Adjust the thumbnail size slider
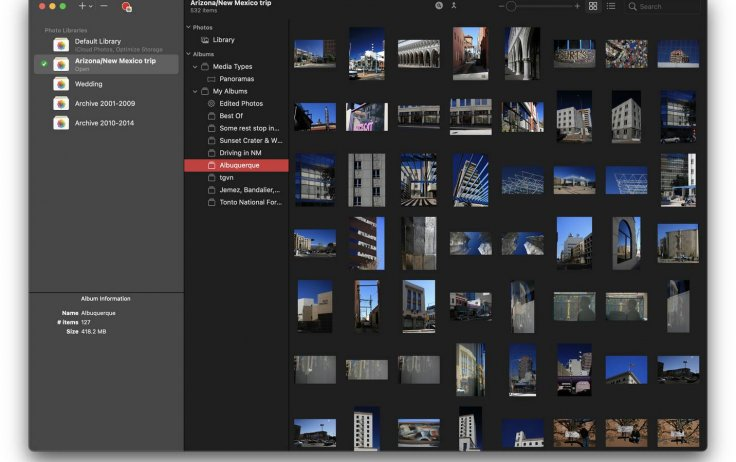Viewport: 736px width, 462px height. click(511, 6)
